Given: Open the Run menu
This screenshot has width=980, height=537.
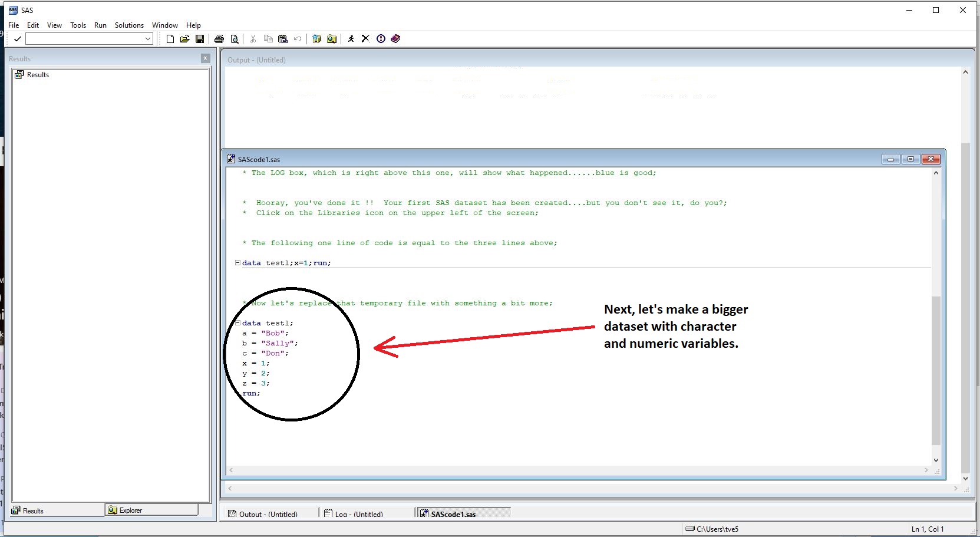Looking at the screenshot, I should tap(100, 25).
